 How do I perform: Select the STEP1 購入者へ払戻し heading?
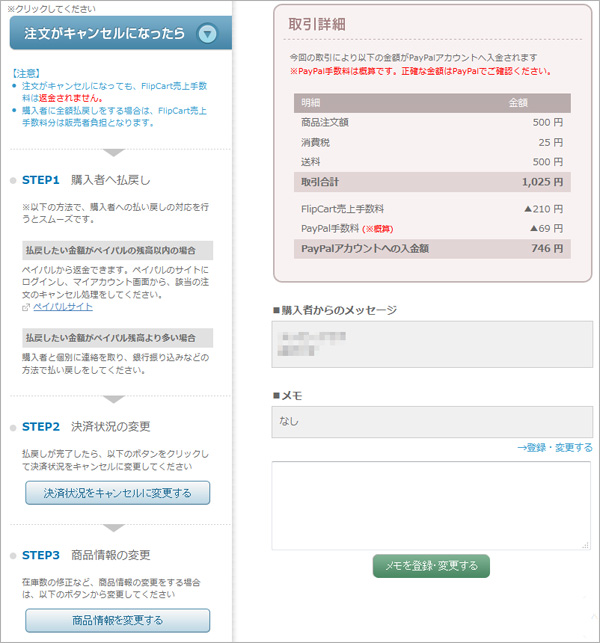86,180
